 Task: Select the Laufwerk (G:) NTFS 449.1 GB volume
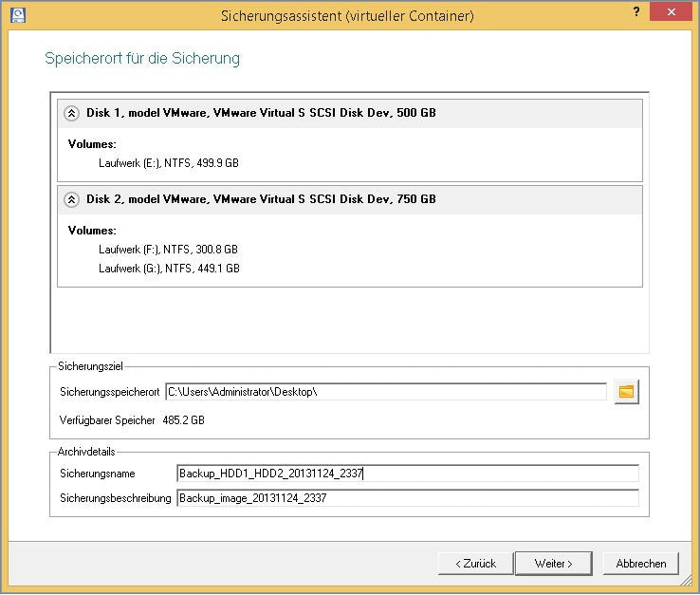coord(169,269)
